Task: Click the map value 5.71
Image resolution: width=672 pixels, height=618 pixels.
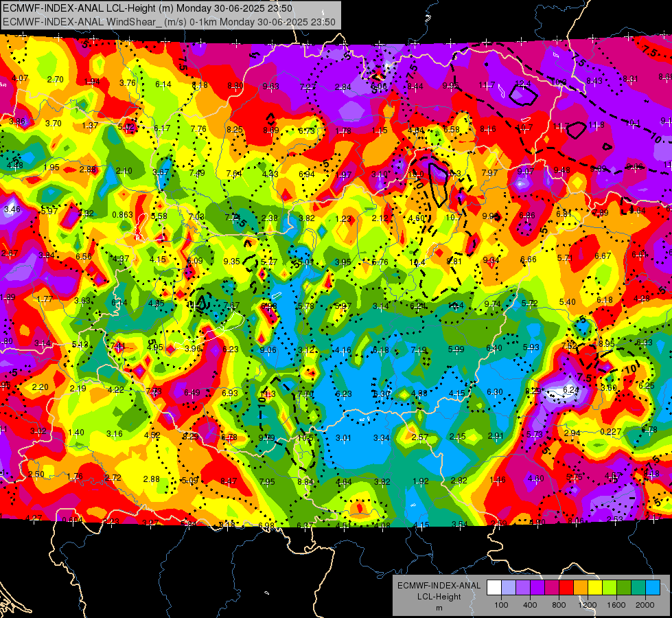Action: click(566, 257)
